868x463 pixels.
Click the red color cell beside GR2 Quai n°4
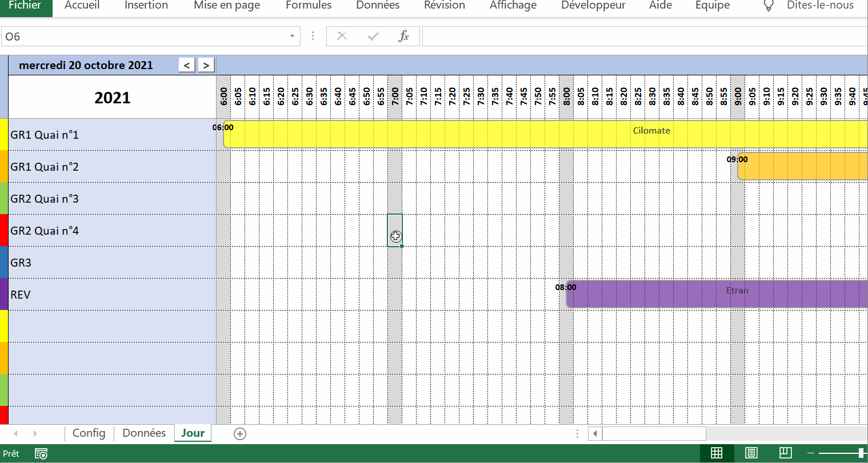click(x=4, y=231)
